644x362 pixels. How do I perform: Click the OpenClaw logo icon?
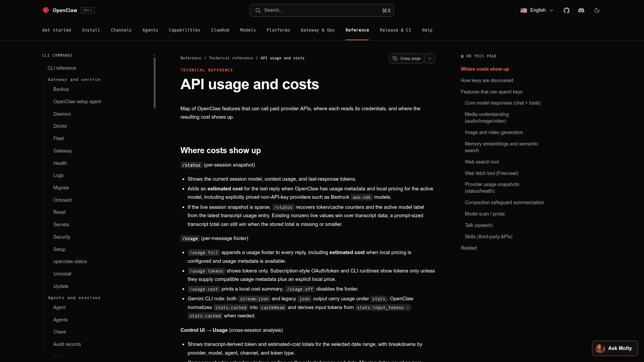[x=46, y=10]
